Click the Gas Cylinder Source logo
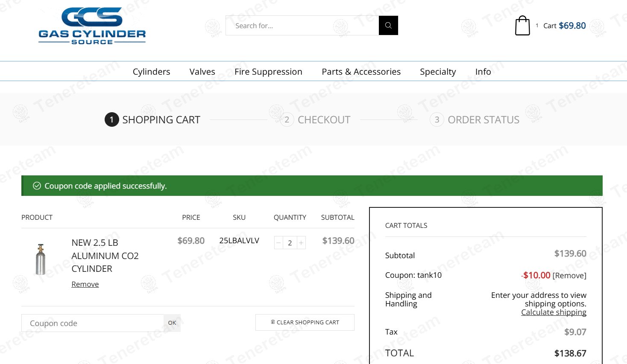 coord(92,26)
